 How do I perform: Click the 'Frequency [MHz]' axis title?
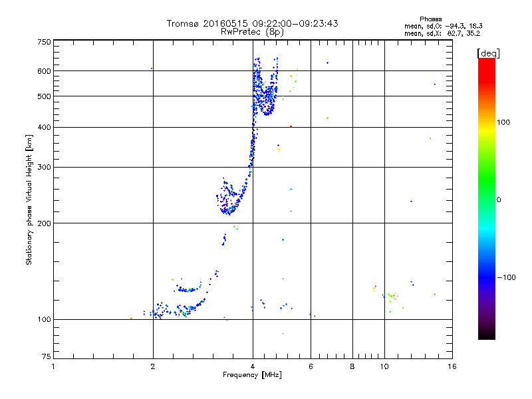pos(252,375)
